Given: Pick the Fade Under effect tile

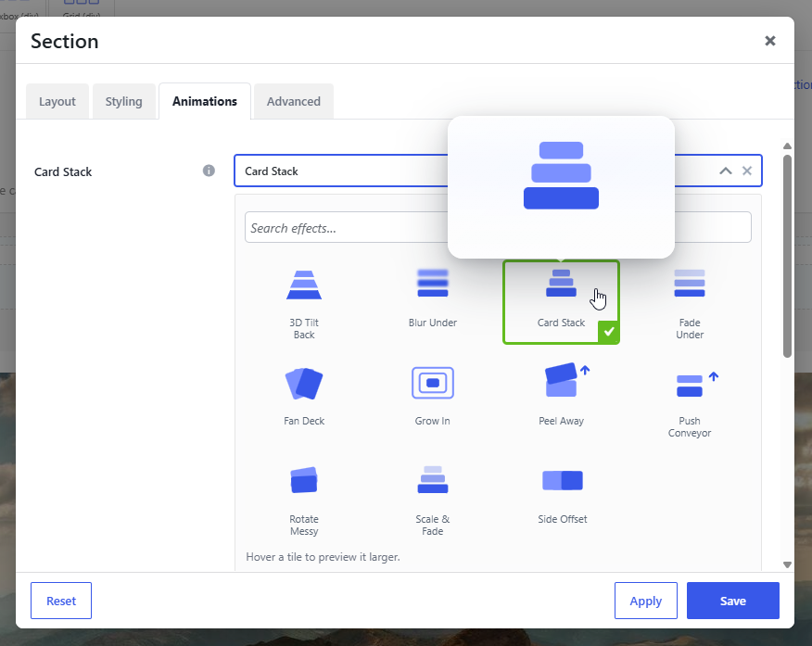Looking at the screenshot, I should coord(690,303).
